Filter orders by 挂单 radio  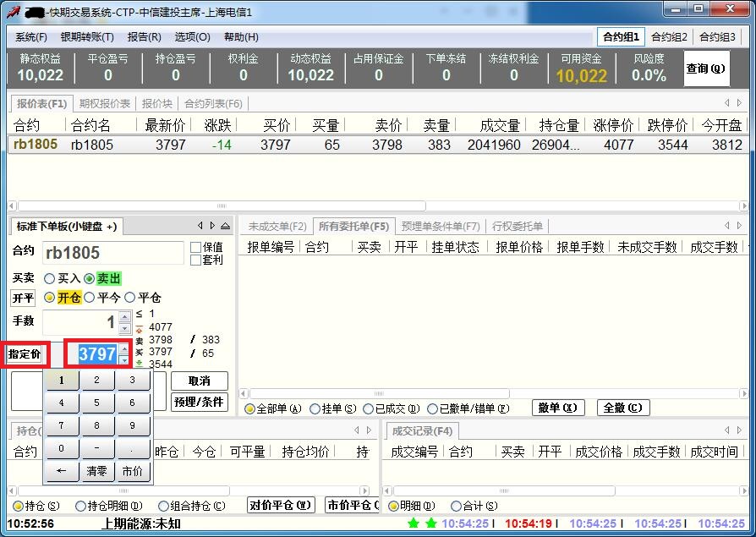point(315,408)
